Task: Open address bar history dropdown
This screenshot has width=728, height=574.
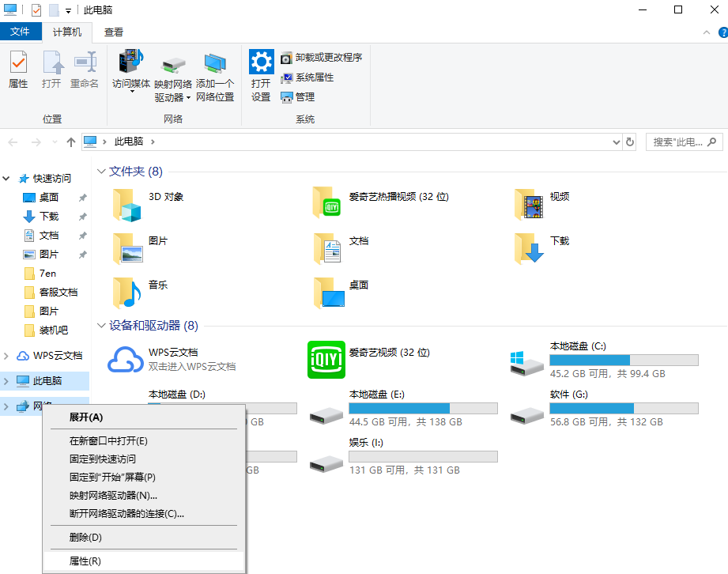Action: 617,142
